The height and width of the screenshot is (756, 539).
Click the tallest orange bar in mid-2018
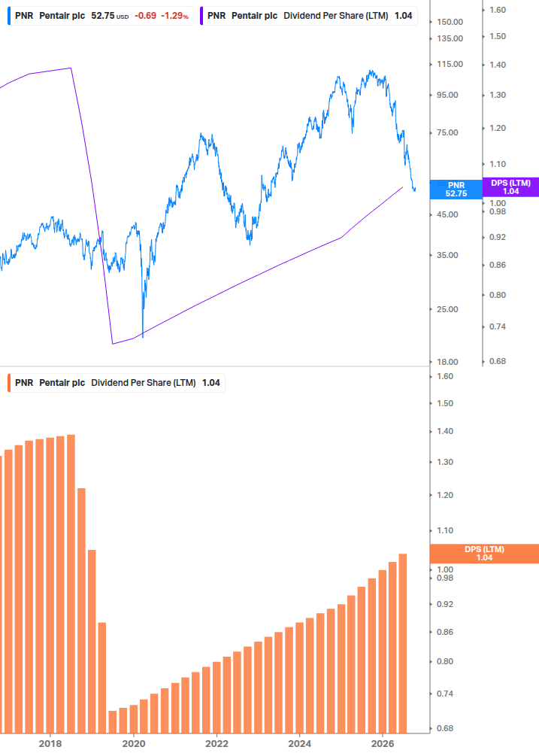coord(71,584)
